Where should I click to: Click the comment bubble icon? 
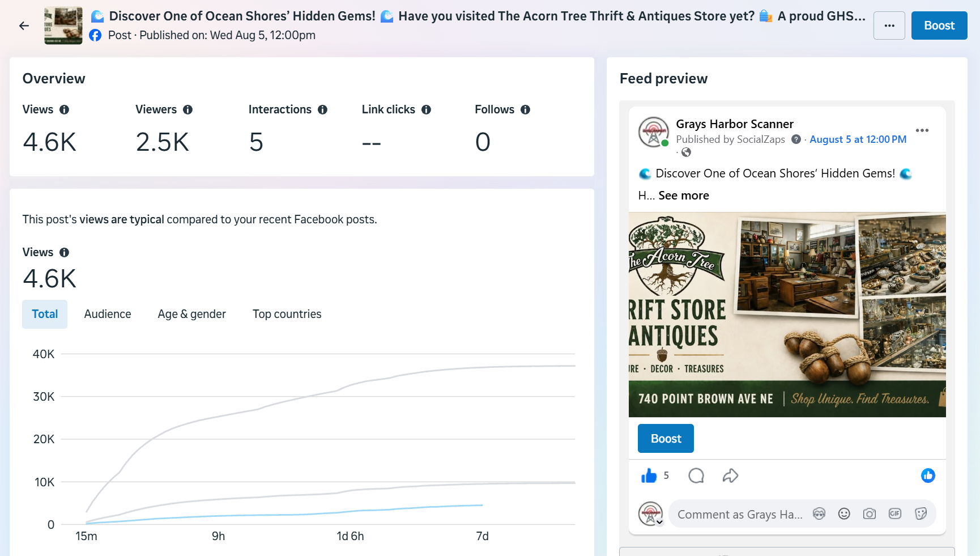coord(696,476)
